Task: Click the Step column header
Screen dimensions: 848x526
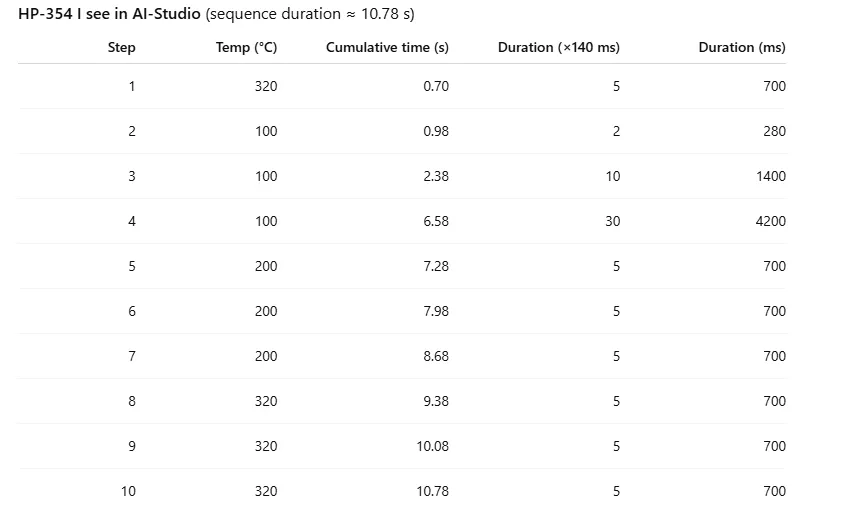Action: (121, 47)
